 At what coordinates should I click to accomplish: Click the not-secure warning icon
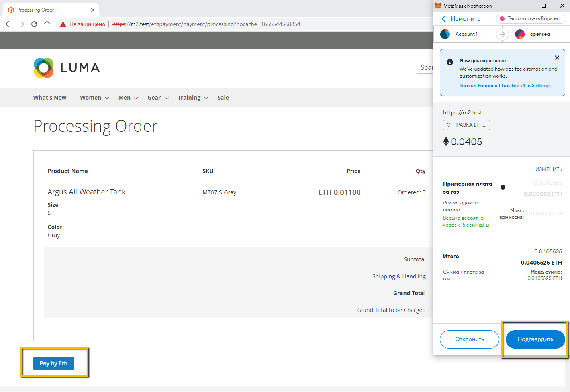tap(63, 24)
